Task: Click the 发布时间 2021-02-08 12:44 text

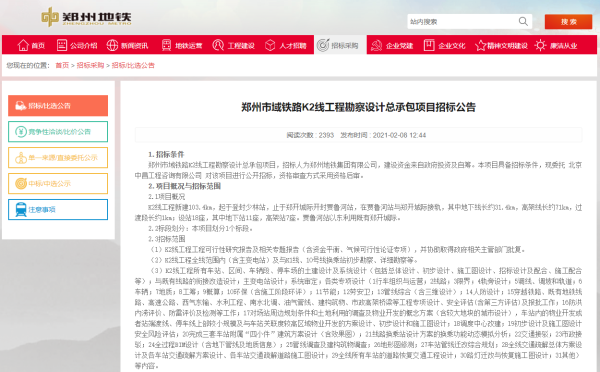Action: click(383, 135)
